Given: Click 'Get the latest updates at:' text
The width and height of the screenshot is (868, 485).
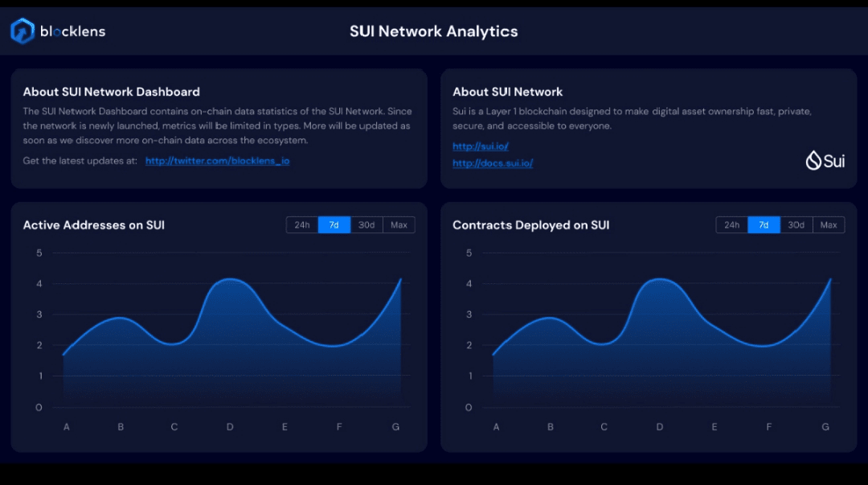Looking at the screenshot, I should pos(80,161).
